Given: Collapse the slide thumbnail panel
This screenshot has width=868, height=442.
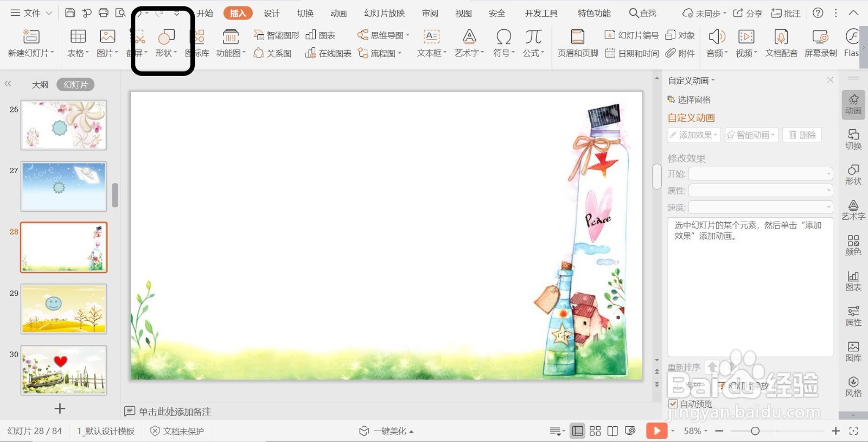Looking at the screenshot, I should click(8, 84).
